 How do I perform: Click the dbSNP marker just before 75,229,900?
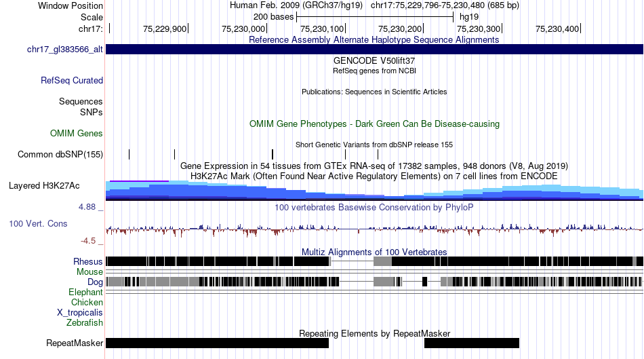174,154
